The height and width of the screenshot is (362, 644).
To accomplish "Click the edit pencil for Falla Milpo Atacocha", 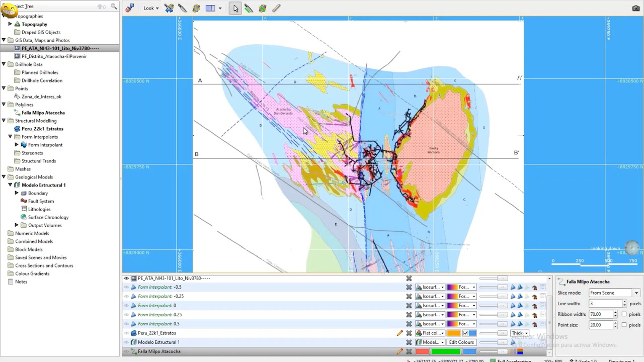I will click(x=399, y=351).
